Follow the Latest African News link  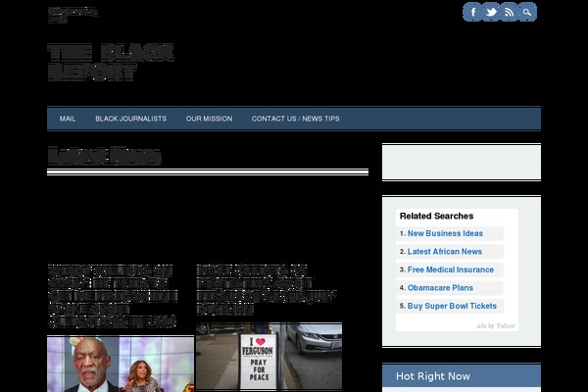(x=445, y=251)
